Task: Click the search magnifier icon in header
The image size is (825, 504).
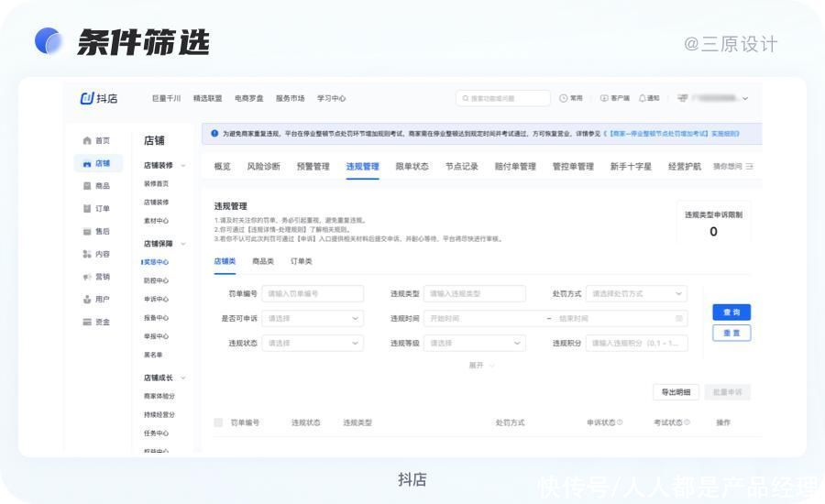Action: click(x=465, y=98)
